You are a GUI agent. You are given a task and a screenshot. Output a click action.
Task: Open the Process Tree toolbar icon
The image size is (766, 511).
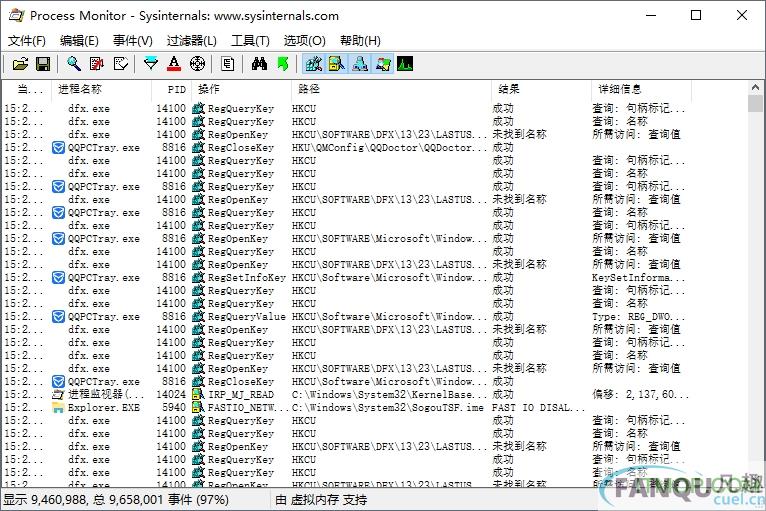[x=228, y=64]
